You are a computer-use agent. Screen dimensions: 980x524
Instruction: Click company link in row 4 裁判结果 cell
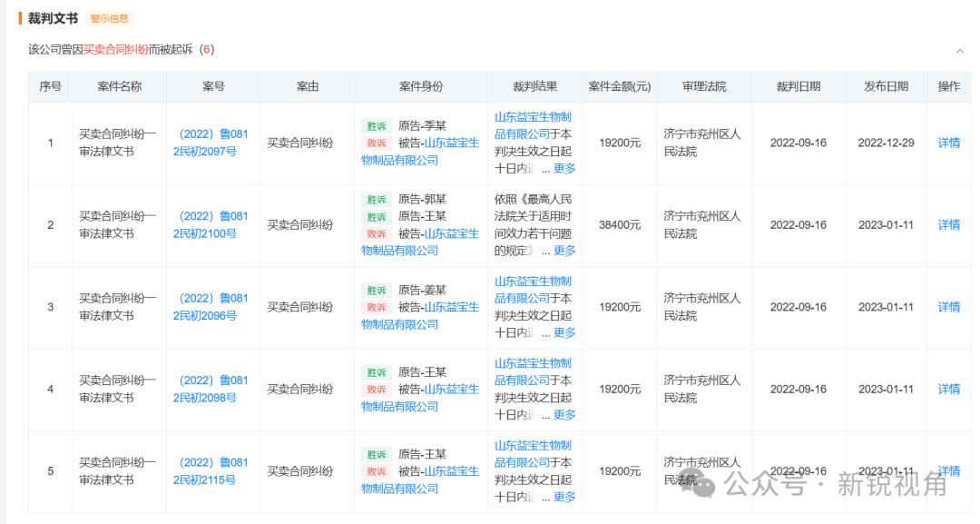pos(533,371)
